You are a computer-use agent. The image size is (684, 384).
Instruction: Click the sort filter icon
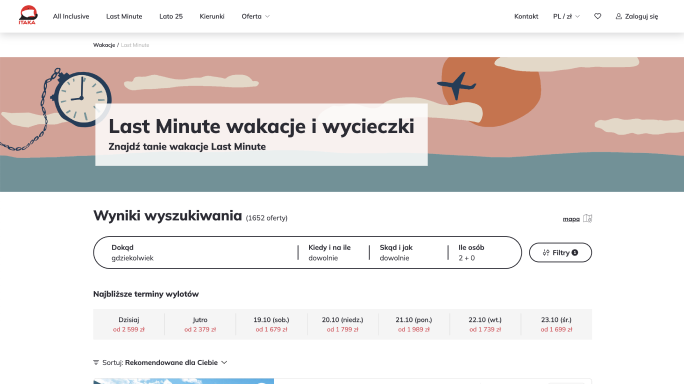coord(96,363)
